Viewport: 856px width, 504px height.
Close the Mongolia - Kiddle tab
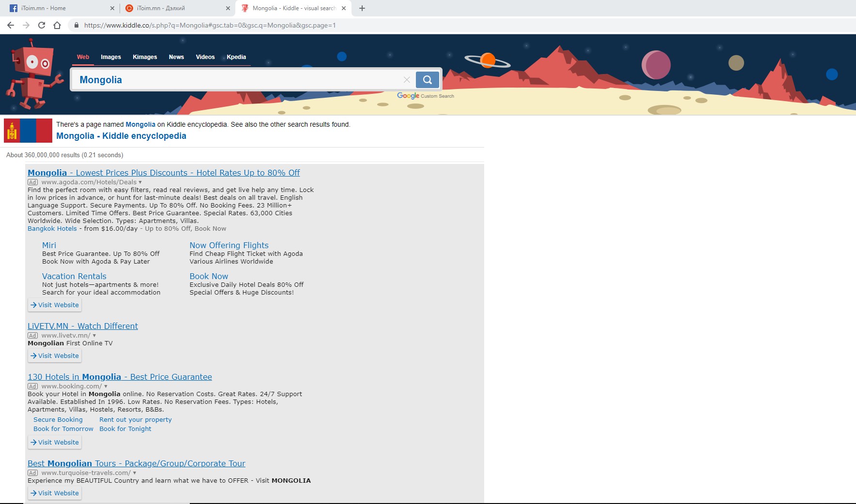[x=344, y=8]
